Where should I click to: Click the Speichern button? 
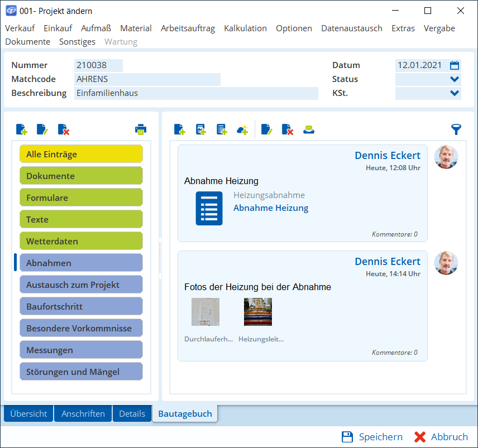coord(372,437)
